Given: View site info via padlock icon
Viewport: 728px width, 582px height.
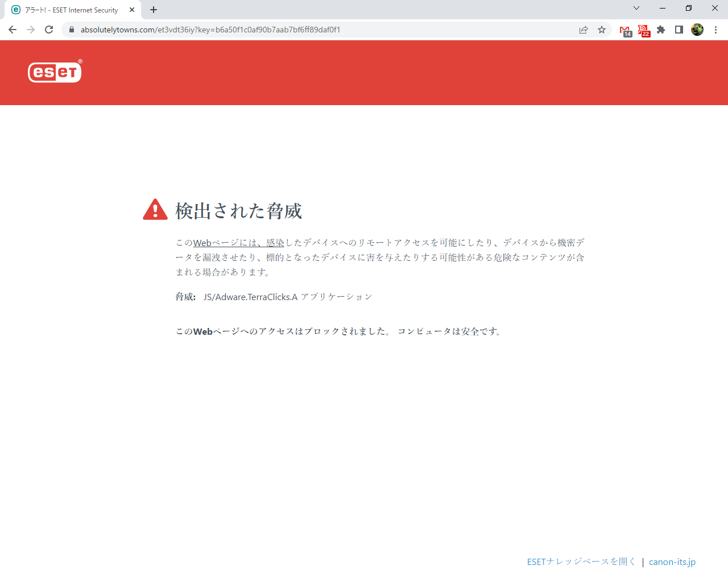Looking at the screenshot, I should (x=72, y=30).
